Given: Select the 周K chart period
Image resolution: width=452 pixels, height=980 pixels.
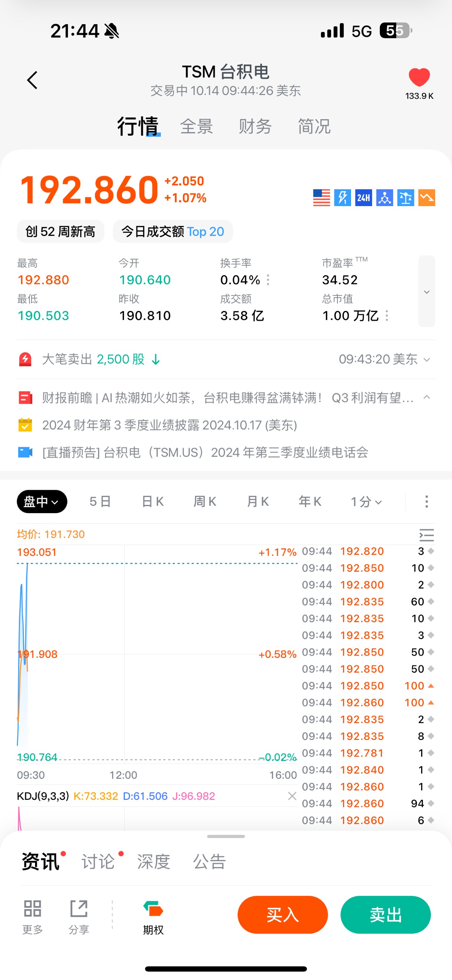Looking at the screenshot, I should [x=205, y=501].
